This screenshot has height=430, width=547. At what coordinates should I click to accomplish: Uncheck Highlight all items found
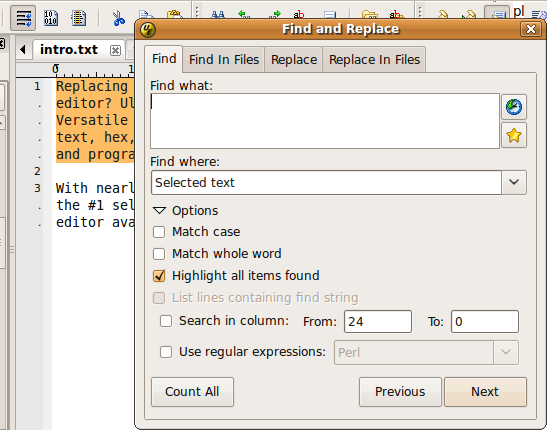pos(159,276)
